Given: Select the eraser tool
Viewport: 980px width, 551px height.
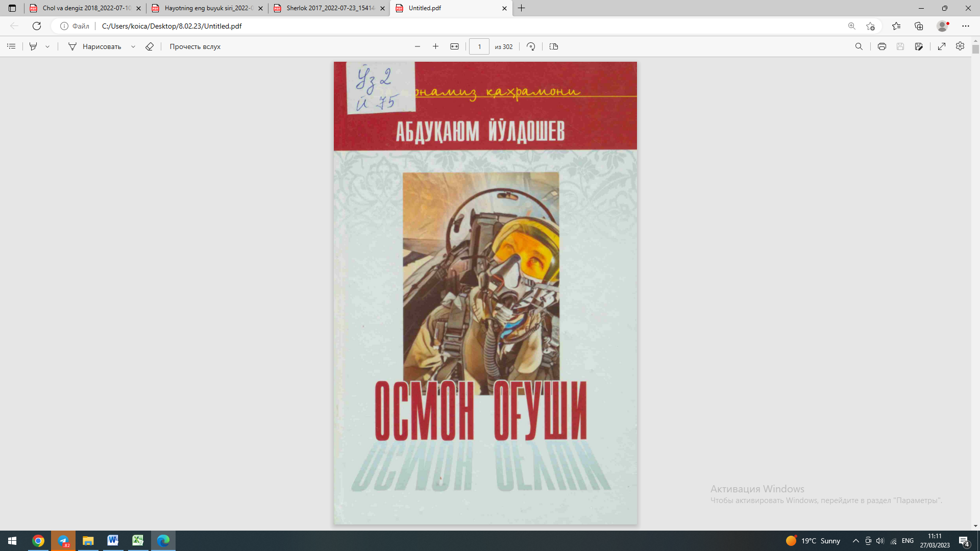Looking at the screenshot, I should [x=150, y=46].
